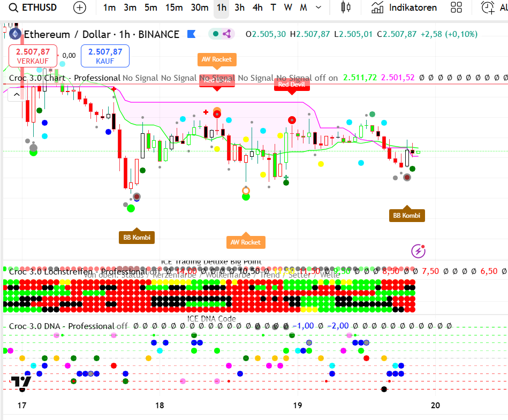Click the add symbol plus icon
This screenshot has width=508, height=420.
pos(79,7)
